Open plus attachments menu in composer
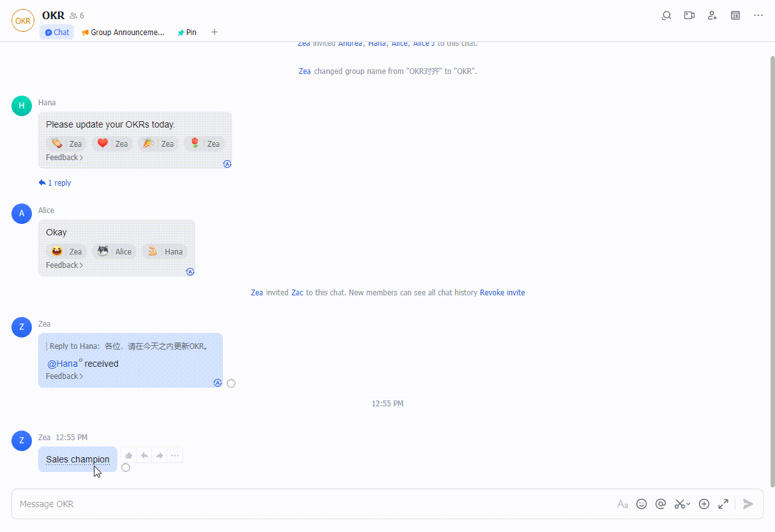 point(704,504)
